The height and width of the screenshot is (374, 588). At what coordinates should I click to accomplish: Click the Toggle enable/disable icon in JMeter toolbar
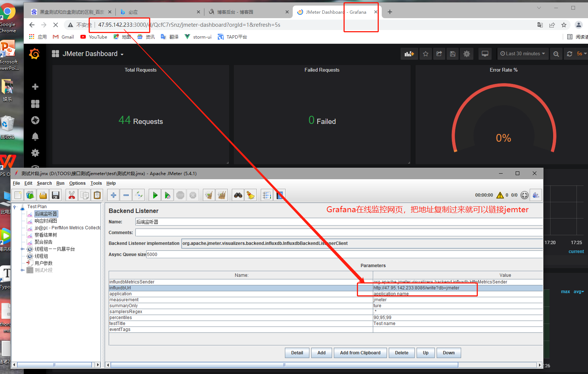point(139,195)
